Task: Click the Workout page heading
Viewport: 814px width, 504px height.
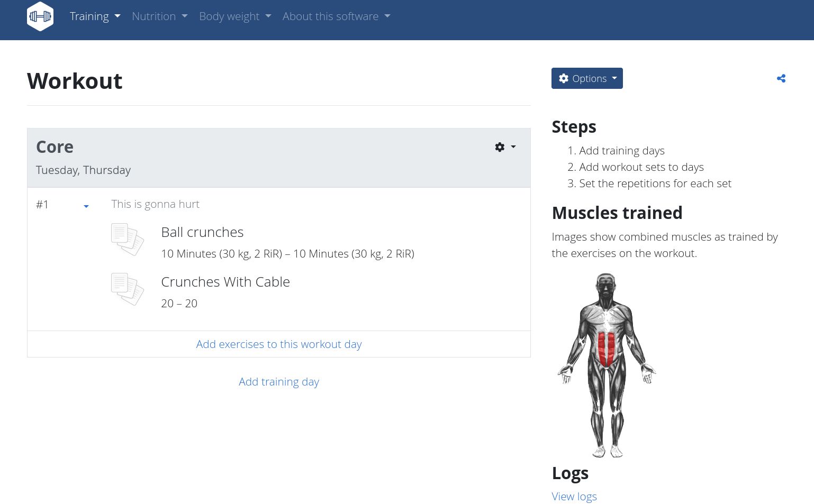Action: 75,81
